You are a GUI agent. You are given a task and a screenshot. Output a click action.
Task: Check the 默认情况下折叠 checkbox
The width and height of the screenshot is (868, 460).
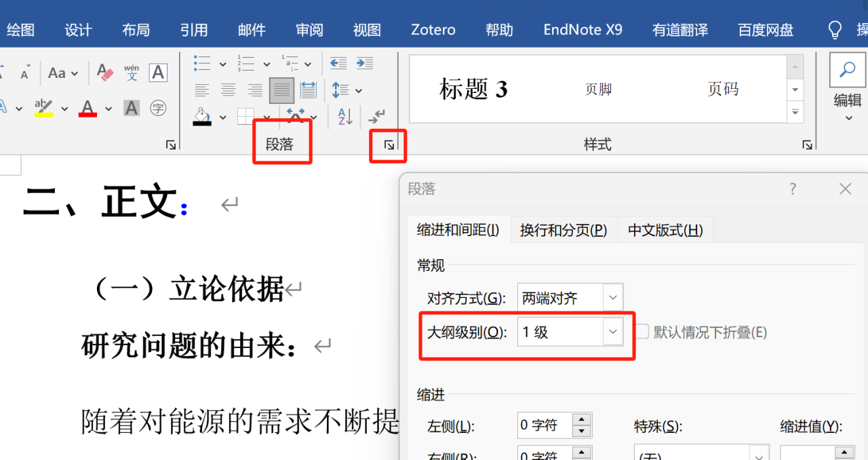(642, 332)
